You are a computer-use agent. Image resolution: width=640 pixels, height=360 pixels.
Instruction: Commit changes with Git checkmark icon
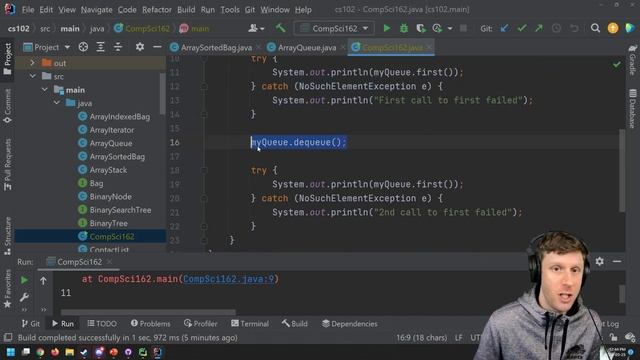pyautogui.click(x=522, y=28)
